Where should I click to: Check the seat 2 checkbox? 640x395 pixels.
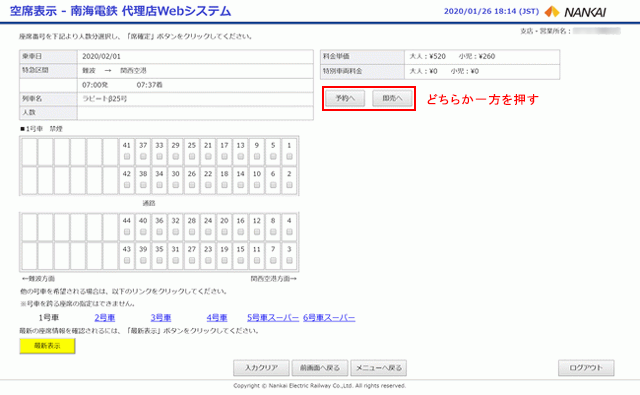pos(289,185)
